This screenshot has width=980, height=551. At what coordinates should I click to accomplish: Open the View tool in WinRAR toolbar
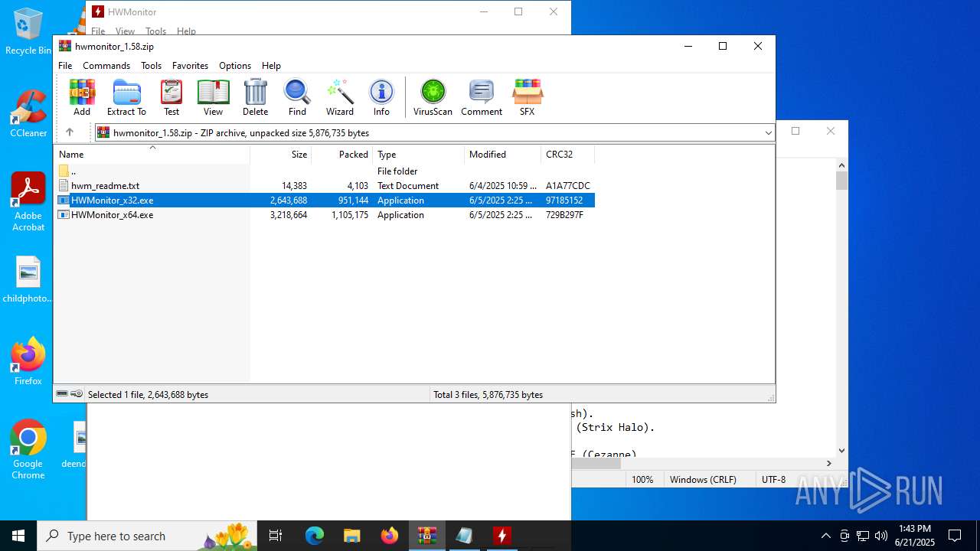point(213,97)
